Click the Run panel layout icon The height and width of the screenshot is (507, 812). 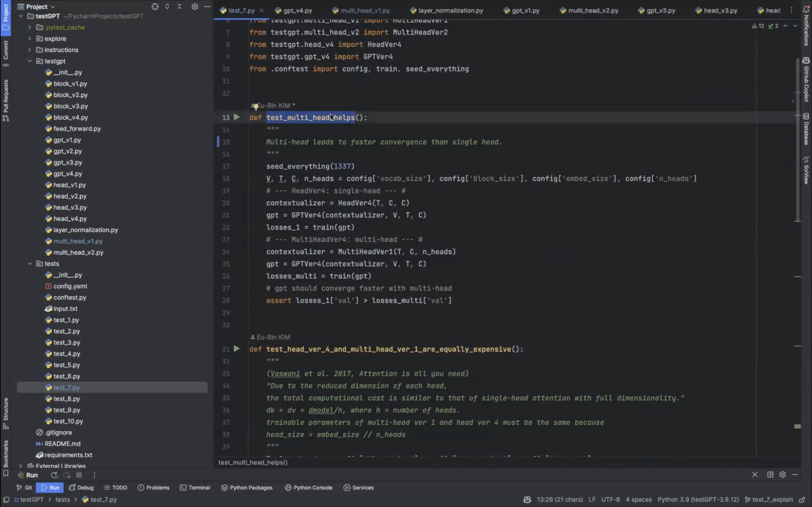pos(770,474)
